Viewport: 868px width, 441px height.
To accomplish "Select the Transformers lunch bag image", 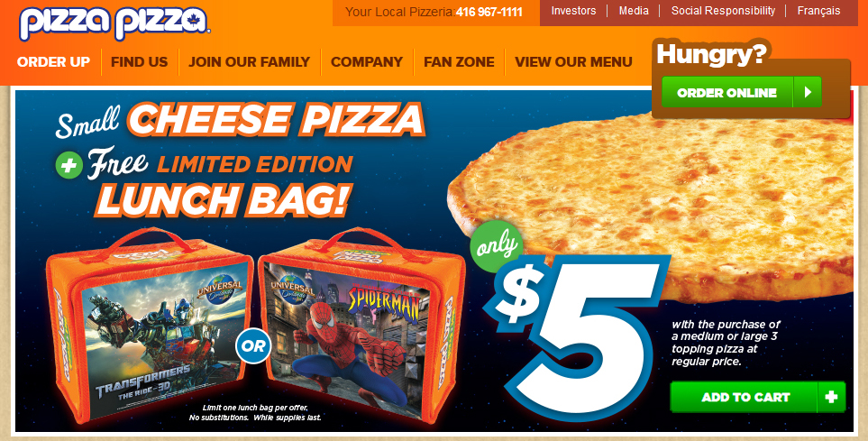I will [150, 326].
